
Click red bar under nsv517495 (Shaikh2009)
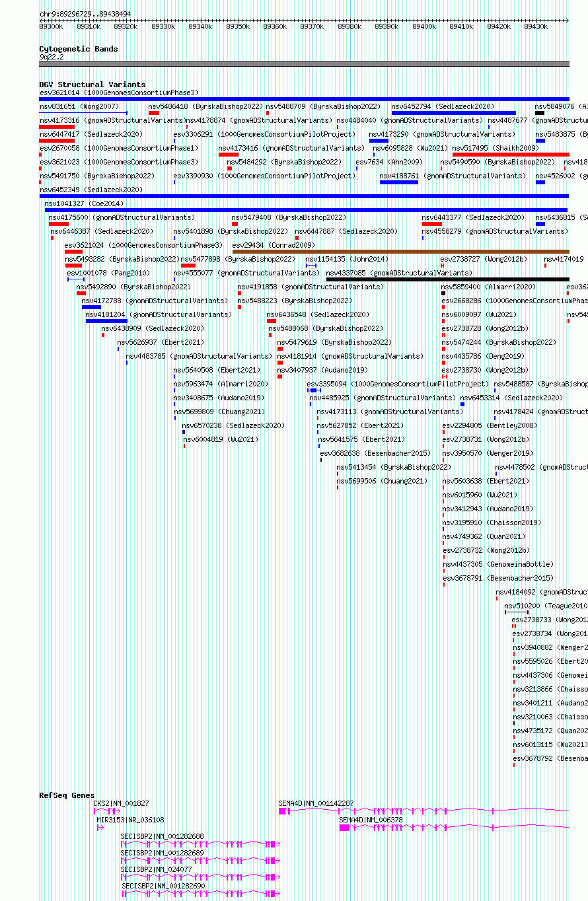click(x=511, y=155)
